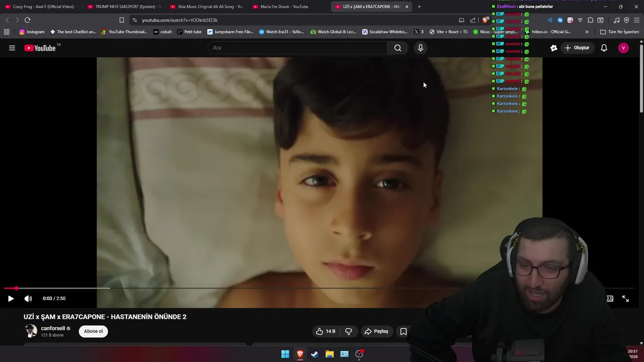Click the URL in the address bar
Image resolution: width=644 pixels, height=362 pixels.
[x=180, y=20]
